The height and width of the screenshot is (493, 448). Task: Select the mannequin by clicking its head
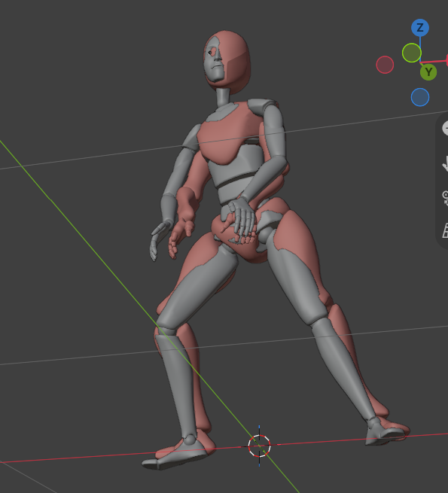227,61
